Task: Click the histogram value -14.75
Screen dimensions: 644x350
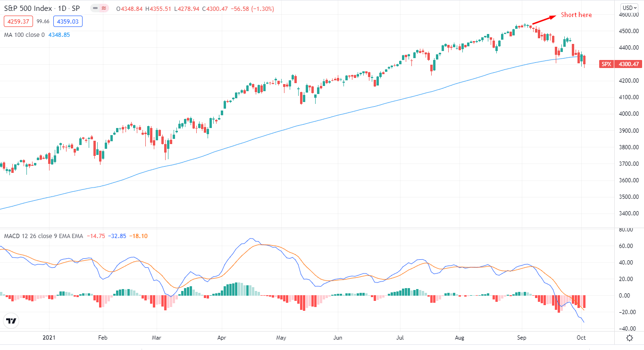Action: (95, 236)
